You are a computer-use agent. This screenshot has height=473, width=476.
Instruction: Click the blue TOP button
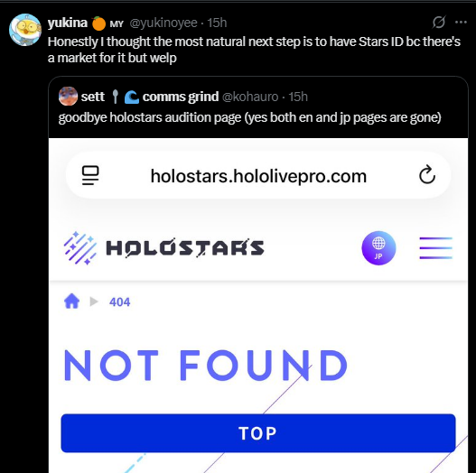(x=258, y=433)
